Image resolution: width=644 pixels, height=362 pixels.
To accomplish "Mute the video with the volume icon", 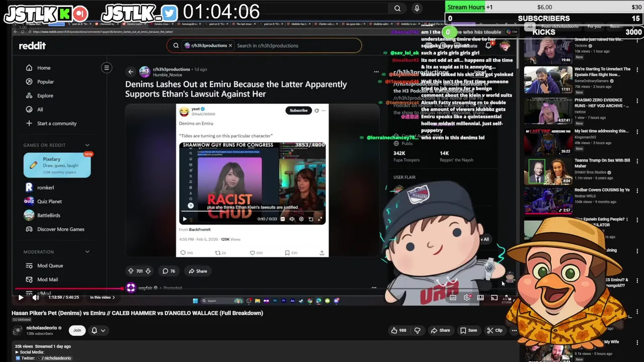I will 35,297.
